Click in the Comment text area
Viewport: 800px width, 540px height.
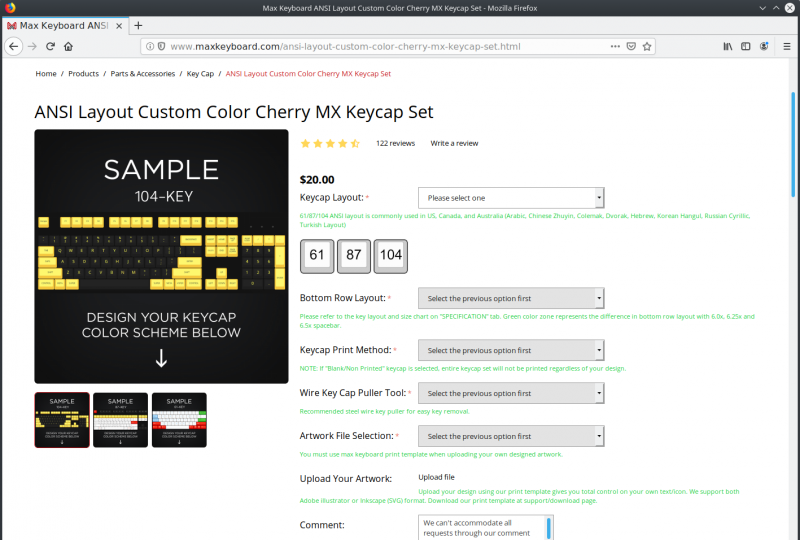(x=482, y=527)
